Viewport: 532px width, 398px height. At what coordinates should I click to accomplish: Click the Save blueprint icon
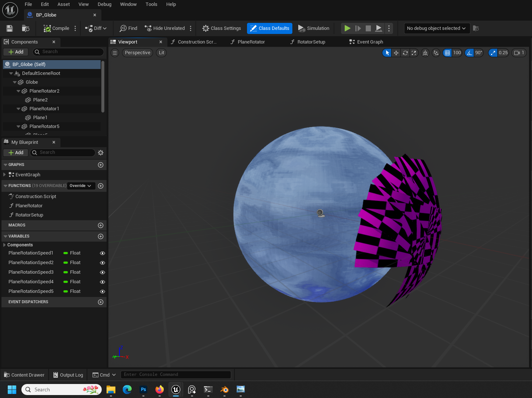click(x=10, y=28)
